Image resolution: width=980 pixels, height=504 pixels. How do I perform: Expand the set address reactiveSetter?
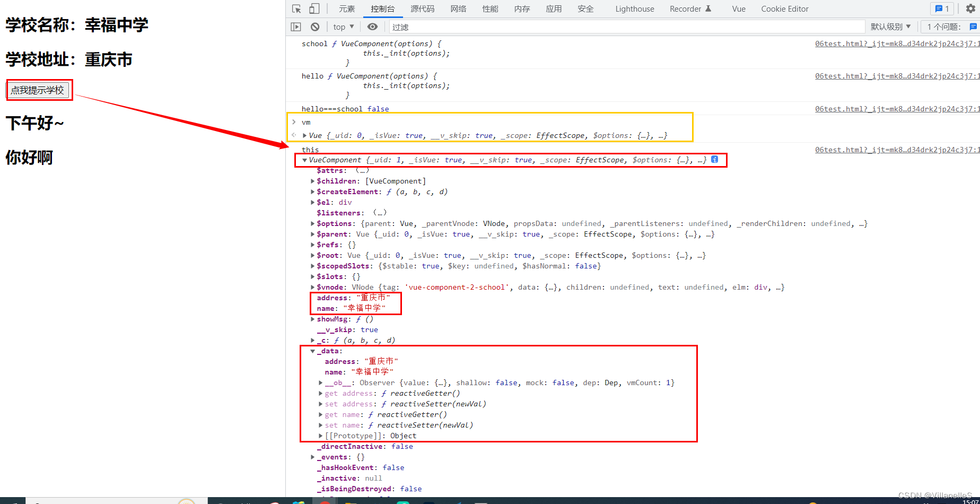point(321,404)
